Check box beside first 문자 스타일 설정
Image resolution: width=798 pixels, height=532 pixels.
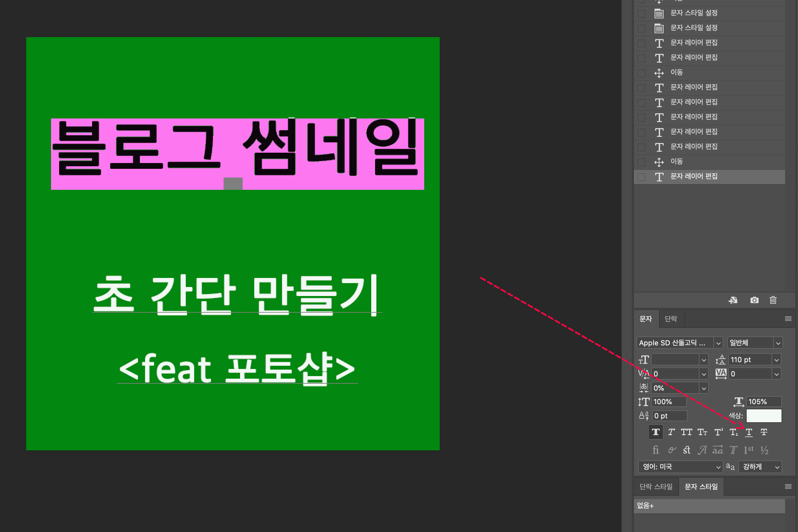[x=641, y=13]
